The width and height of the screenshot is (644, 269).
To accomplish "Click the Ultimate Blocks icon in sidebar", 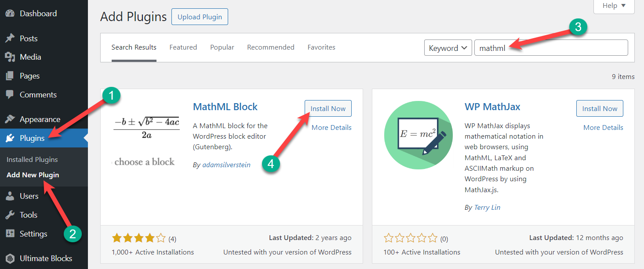I will 10,258.
